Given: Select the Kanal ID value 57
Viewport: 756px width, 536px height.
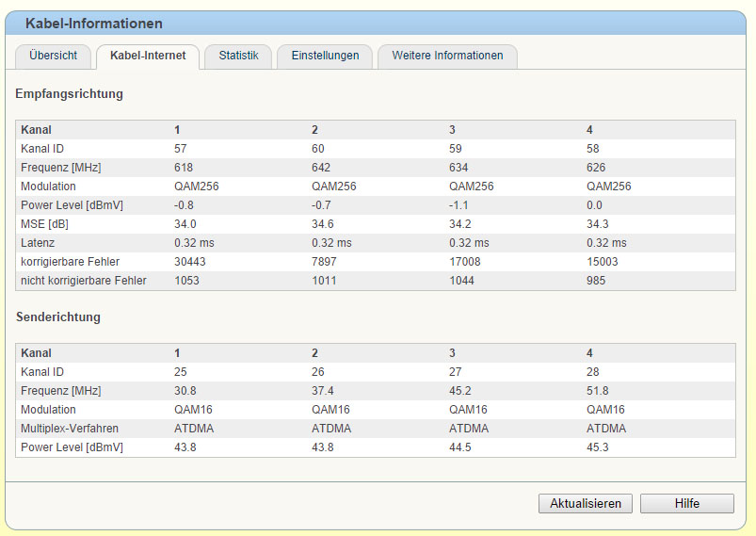Looking at the screenshot, I should [x=183, y=149].
